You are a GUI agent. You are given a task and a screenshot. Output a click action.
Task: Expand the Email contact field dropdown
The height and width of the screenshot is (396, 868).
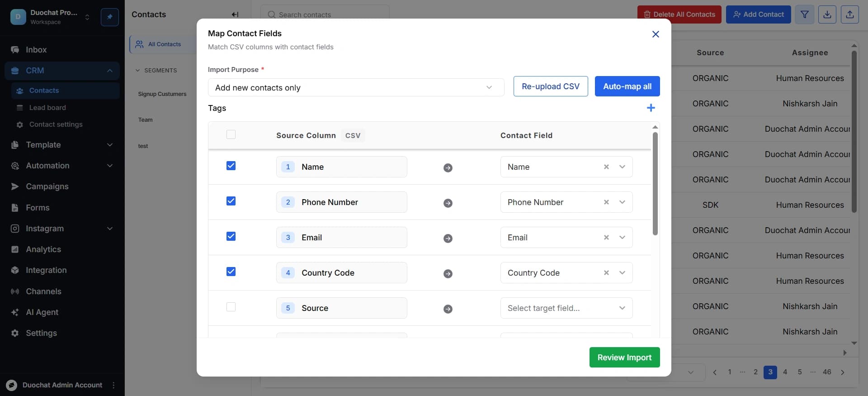pos(623,238)
